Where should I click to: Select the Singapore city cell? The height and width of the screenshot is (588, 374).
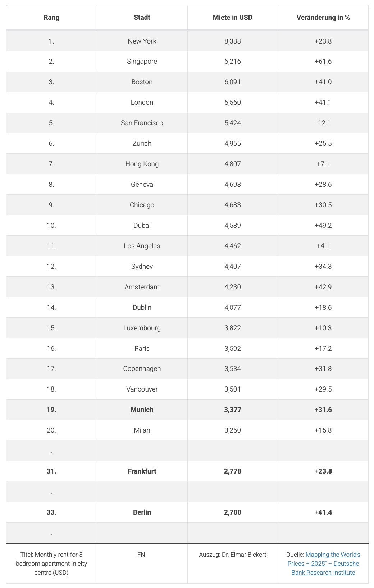142,61
